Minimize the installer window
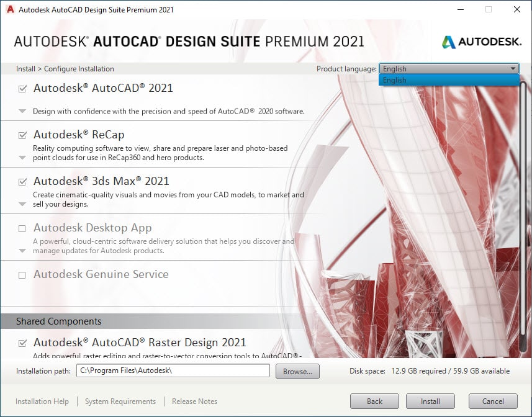Screen dimensions: 532x417 [461, 9]
